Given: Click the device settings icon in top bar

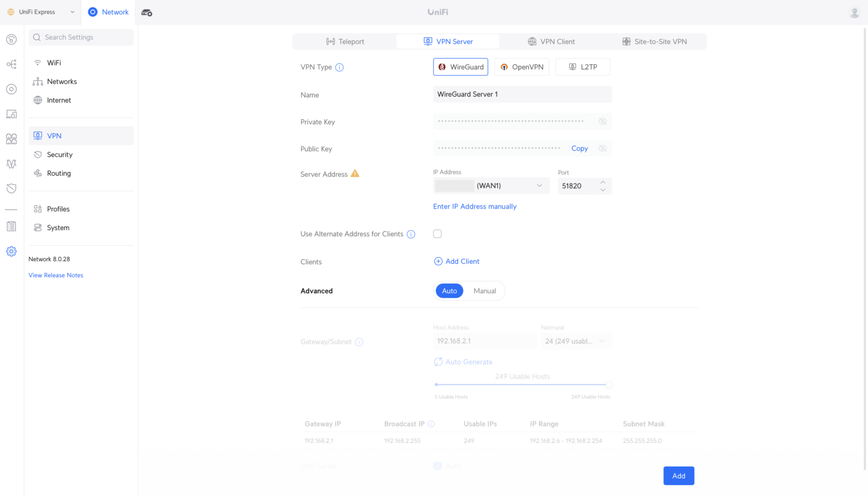Looking at the screenshot, I should tap(146, 11).
